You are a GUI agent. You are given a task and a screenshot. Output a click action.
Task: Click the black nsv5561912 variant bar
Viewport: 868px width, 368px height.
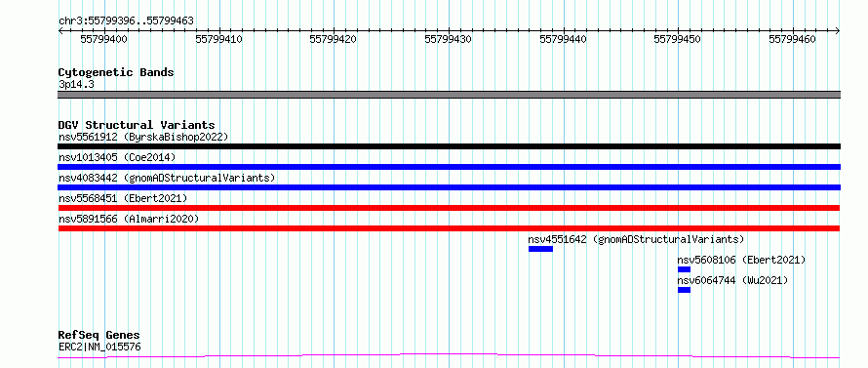coord(449,146)
